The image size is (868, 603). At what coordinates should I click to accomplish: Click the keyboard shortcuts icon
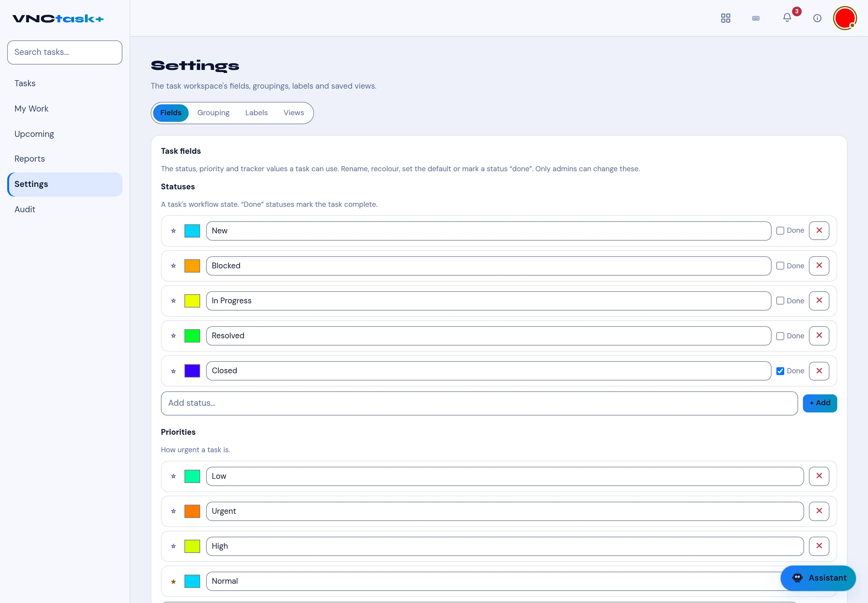[x=756, y=18]
